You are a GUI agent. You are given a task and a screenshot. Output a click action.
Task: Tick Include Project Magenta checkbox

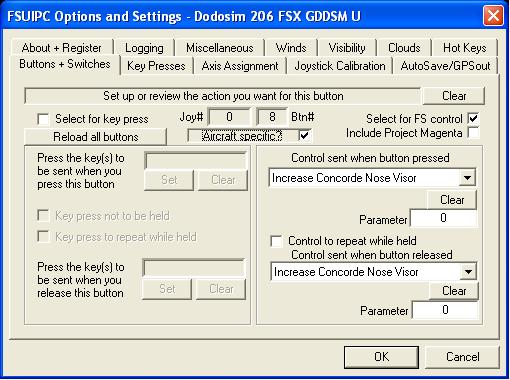pos(473,133)
